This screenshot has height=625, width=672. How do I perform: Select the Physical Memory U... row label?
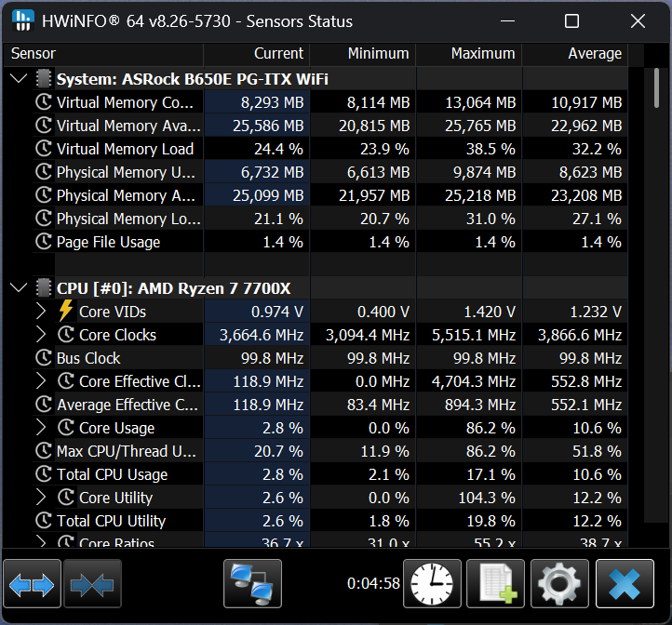click(126, 172)
